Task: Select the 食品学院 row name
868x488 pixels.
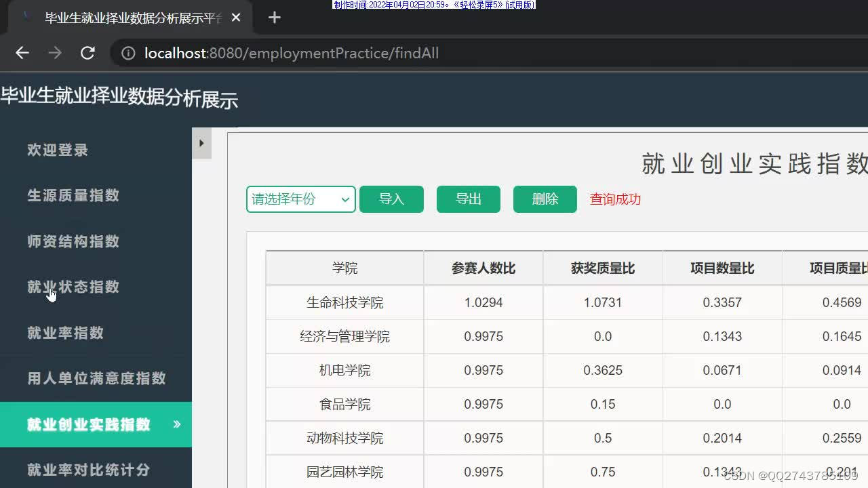Action: point(345,404)
